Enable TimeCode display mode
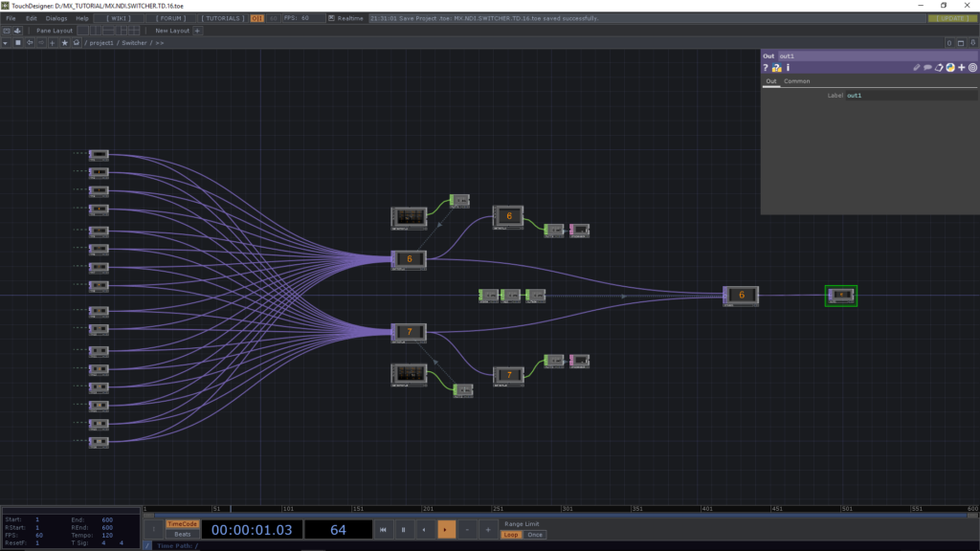The image size is (980, 551). click(x=182, y=524)
